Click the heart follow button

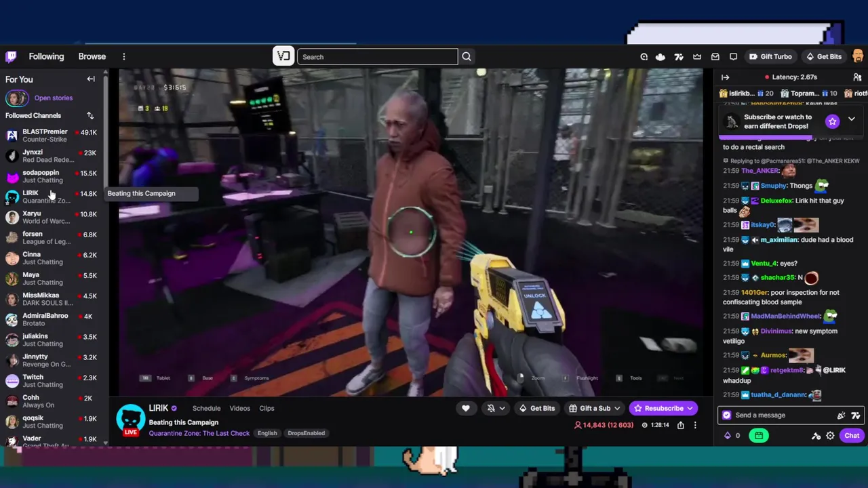pos(466,408)
